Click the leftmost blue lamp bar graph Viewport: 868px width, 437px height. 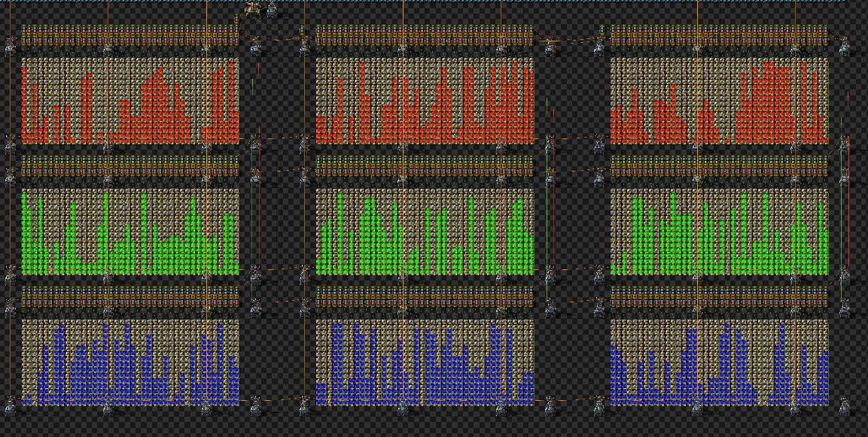(130, 363)
